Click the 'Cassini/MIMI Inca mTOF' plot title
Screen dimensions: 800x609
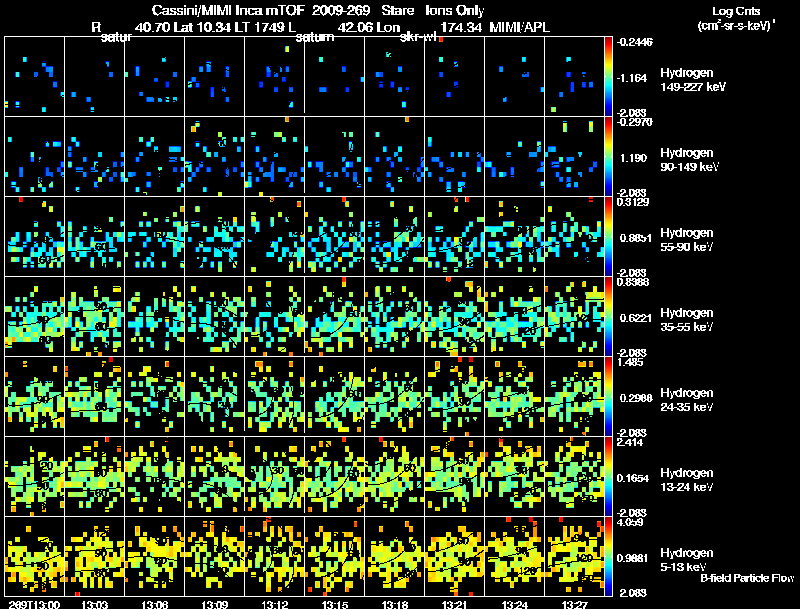tap(229, 10)
